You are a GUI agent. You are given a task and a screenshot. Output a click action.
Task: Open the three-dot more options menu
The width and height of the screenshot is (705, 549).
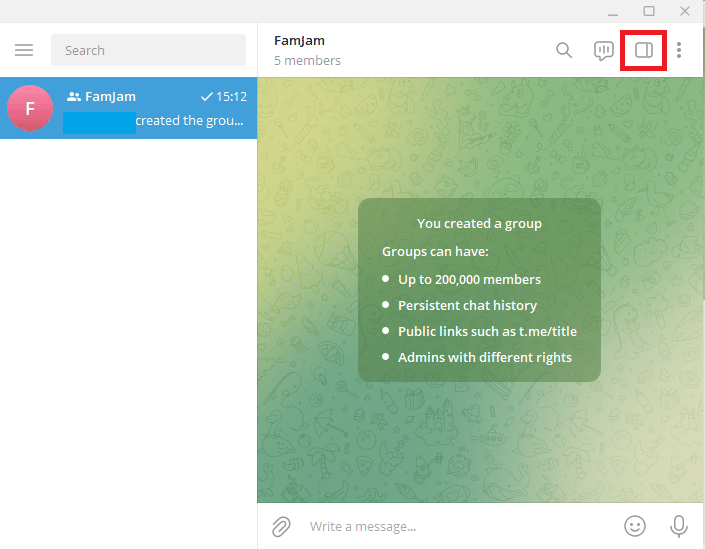[x=679, y=50]
